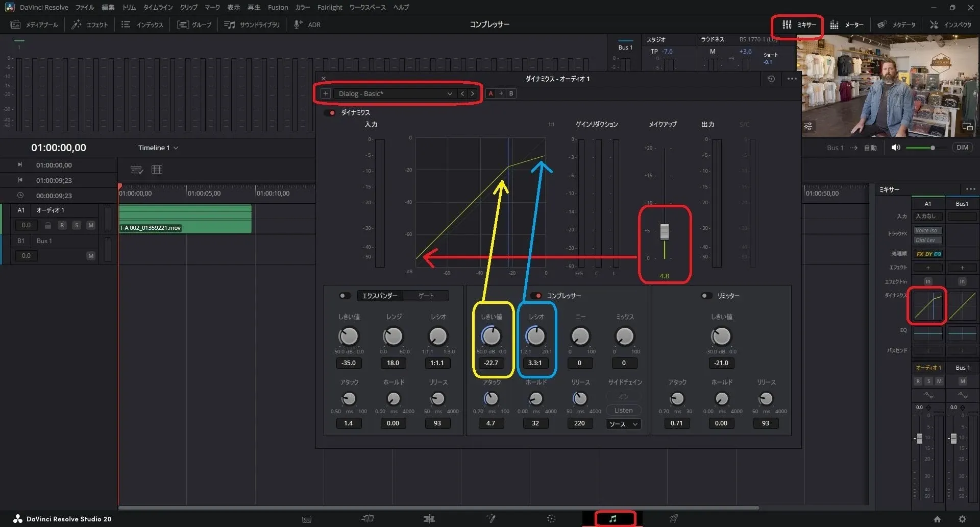Add a new preset with plus button
Viewport: 980px width, 527px height.
pos(325,93)
